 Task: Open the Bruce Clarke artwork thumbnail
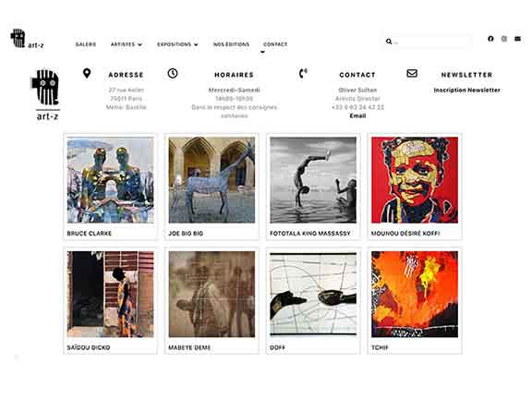[x=110, y=180]
